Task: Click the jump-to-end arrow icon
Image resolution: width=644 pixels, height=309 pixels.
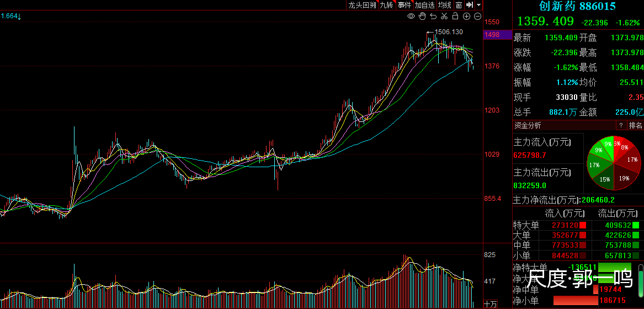Action: coord(470,5)
